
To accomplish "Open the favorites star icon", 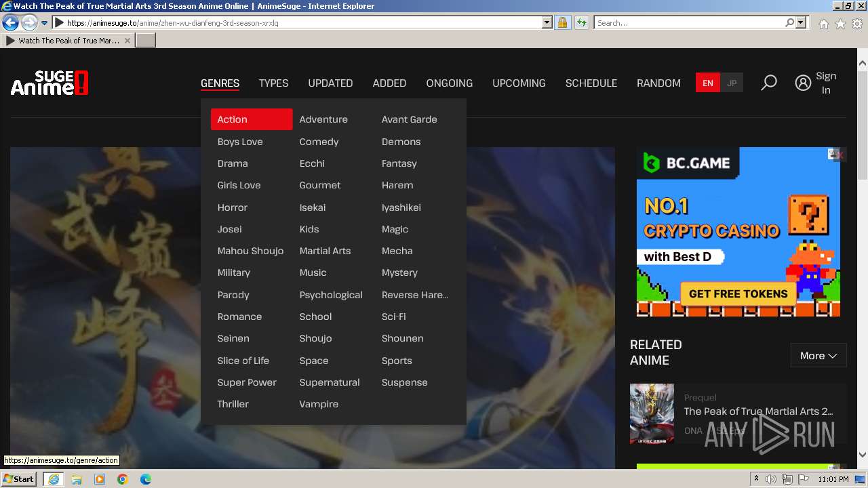I will click(840, 23).
